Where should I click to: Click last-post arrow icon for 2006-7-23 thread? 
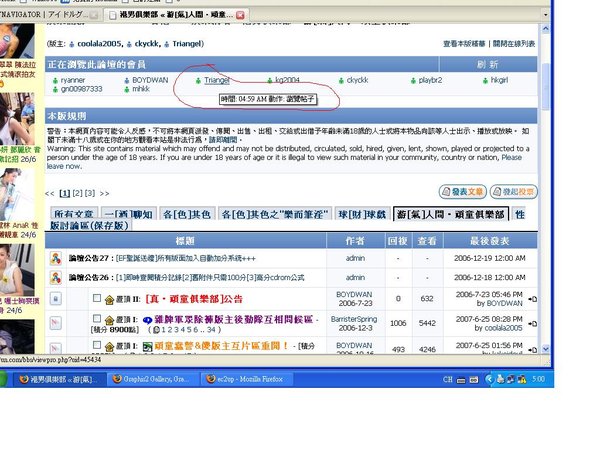(x=532, y=299)
